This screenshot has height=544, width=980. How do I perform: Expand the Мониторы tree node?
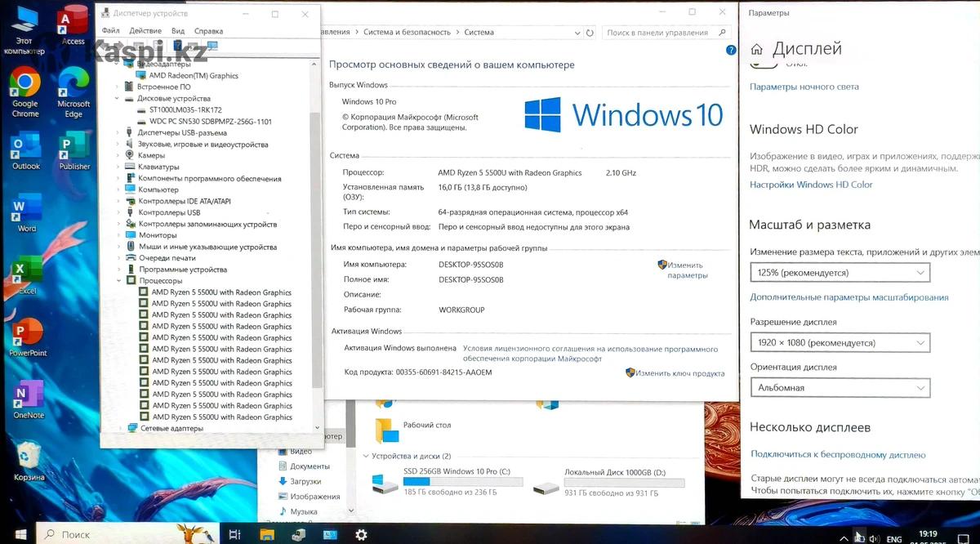118,235
